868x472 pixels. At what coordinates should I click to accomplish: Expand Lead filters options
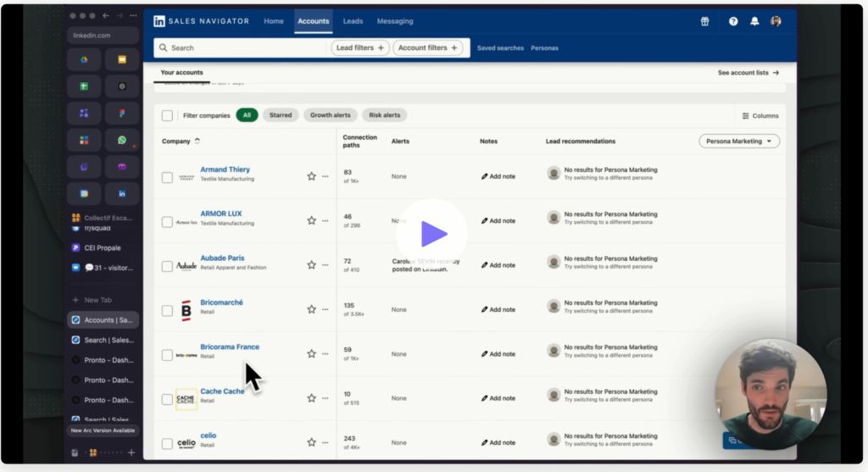click(360, 47)
